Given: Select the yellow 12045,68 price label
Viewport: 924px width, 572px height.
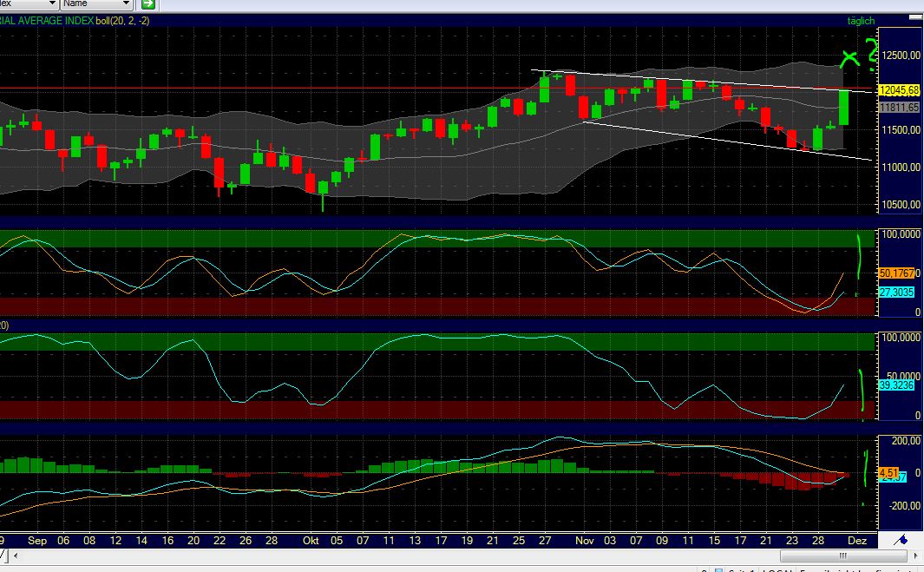Looking at the screenshot, I should point(899,90).
